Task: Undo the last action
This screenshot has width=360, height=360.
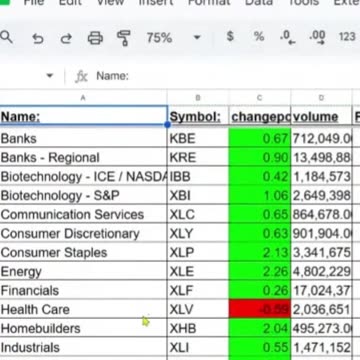Action: pos(38,38)
